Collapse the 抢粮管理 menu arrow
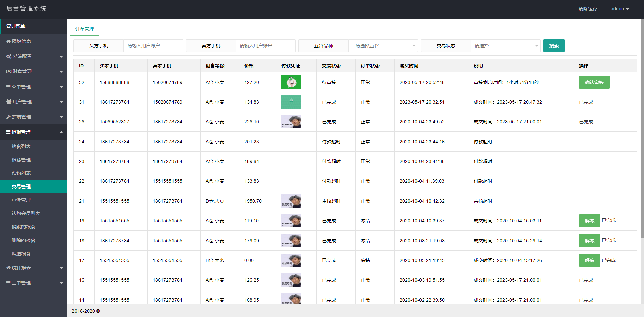Viewport: 644px width, 317px height. coord(61,132)
